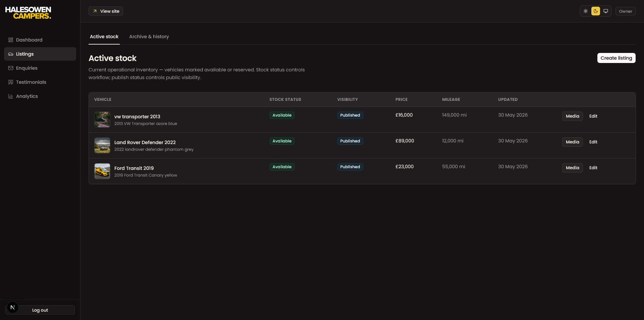The width and height of the screenshot is (644, 320).
Task: Open the Listings page
Action: point(40,54)
